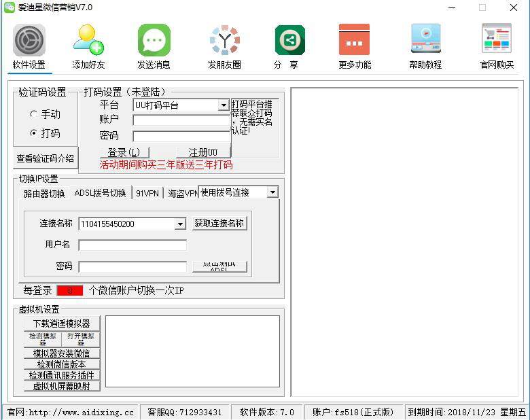Click the large right-side output panel
The width and height of the screenshot is (530, 420).
click(x=404, y=242)
